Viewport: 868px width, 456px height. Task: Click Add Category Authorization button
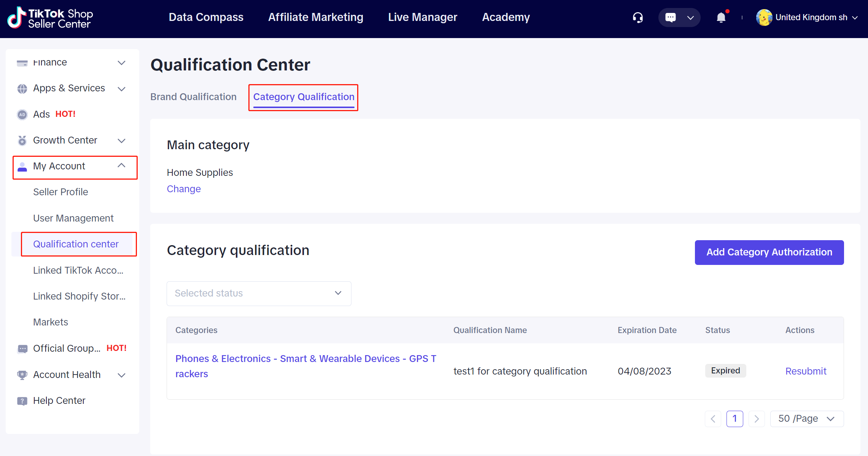[769, 252]
